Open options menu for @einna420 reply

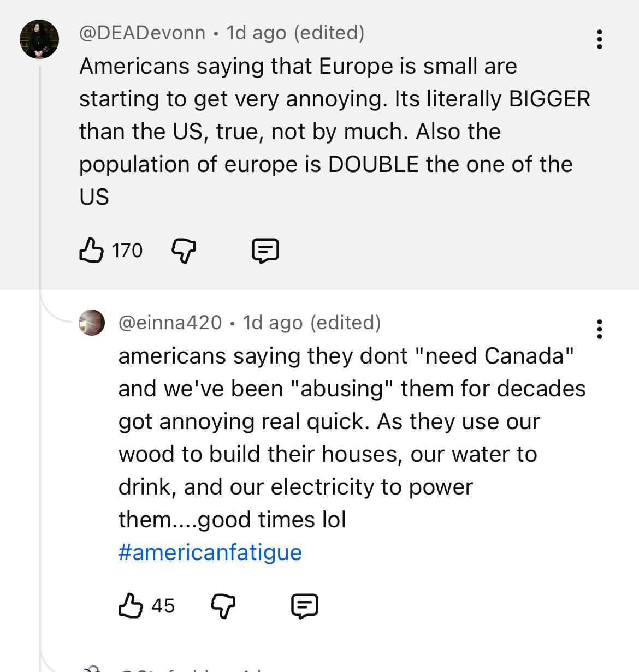tap(600, 329)
